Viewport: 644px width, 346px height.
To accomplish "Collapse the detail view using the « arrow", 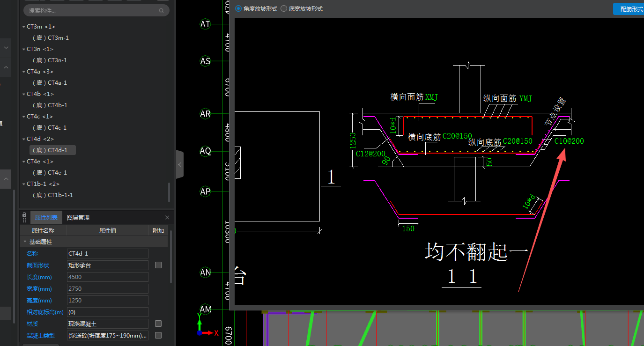I will [x=180, y=165].
